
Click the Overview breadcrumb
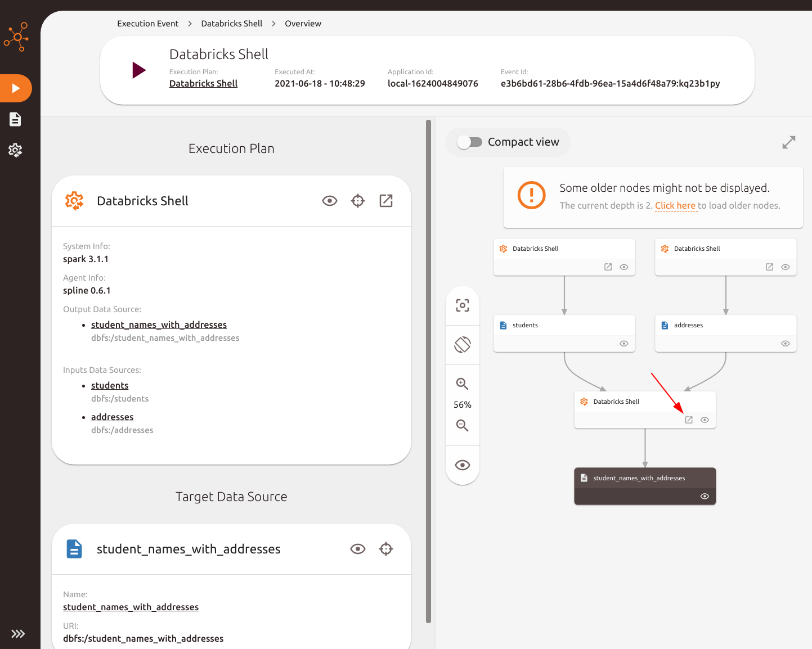coord(303,24)
